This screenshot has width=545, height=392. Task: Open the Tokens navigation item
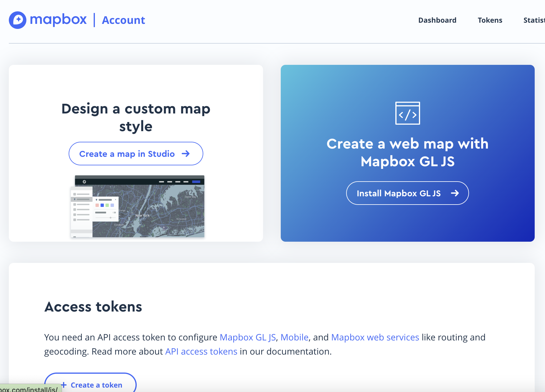point(490,20)
